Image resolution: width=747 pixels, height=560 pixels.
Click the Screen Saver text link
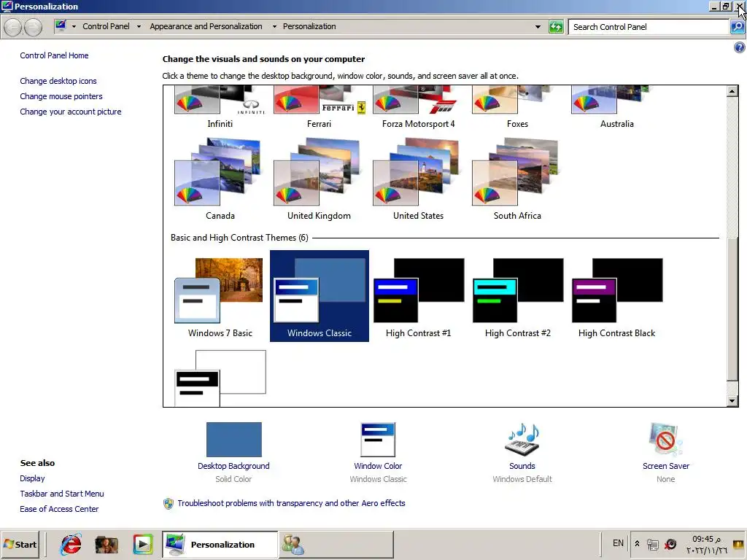(665, 466)
